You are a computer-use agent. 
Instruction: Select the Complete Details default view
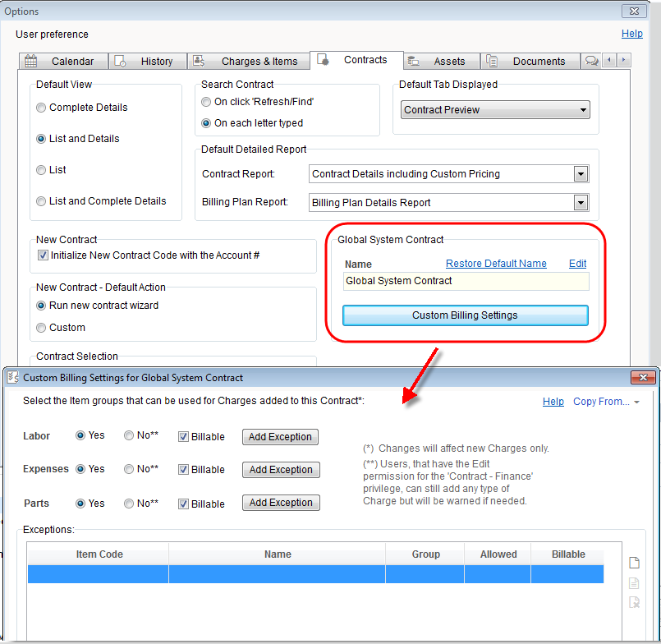point(41,108)
